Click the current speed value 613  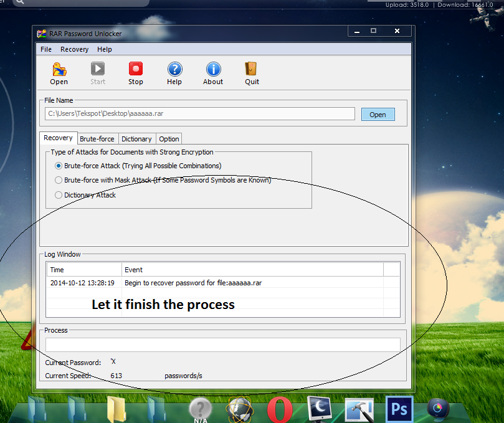point(116,376)
